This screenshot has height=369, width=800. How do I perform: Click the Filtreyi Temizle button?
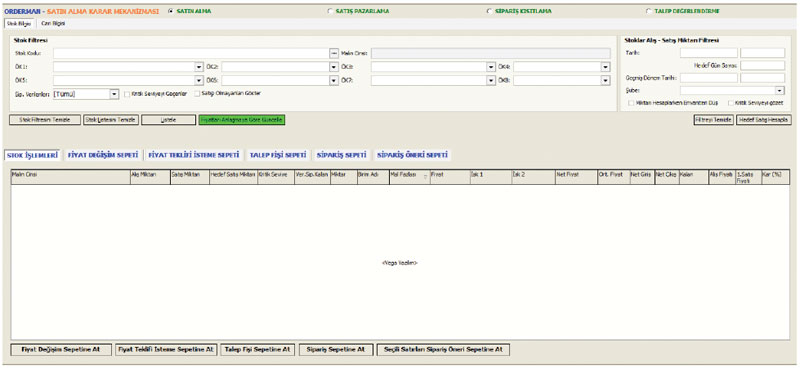[x=713, y=120]
